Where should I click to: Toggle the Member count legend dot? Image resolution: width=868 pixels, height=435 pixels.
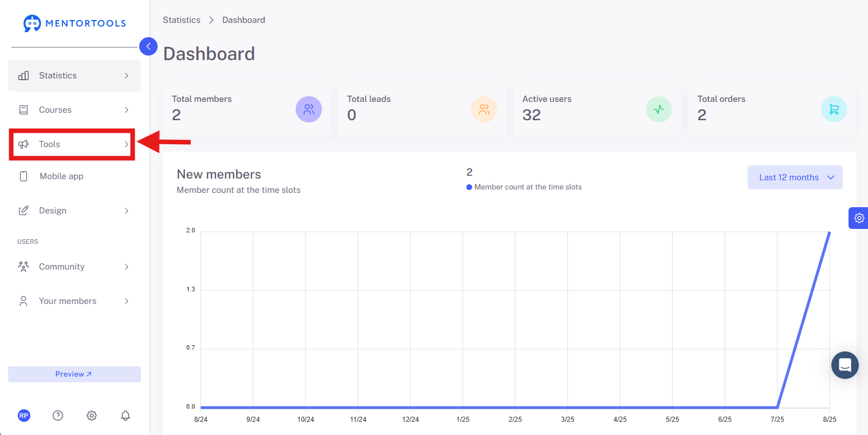(469, 187)
